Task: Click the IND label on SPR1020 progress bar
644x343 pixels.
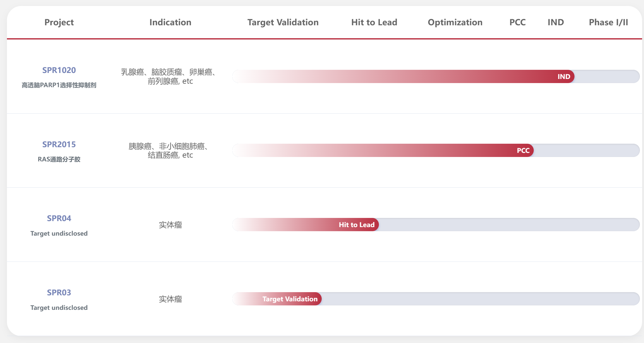Action: [x=564, y=76]
